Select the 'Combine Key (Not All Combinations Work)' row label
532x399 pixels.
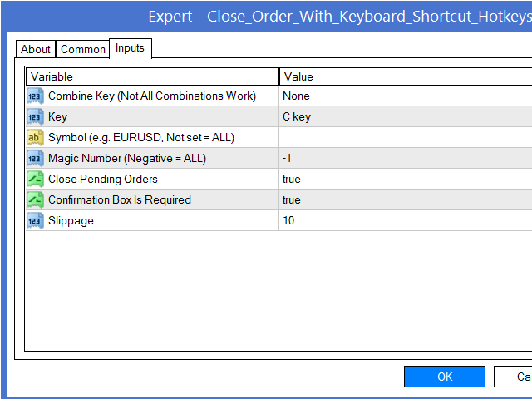[152, 96]
